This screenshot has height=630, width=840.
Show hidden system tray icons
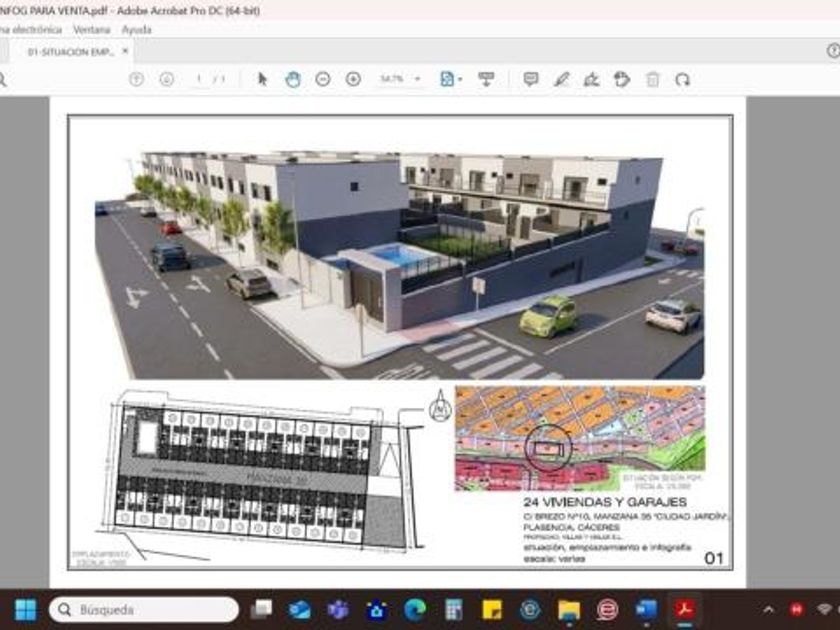point(768,609)
